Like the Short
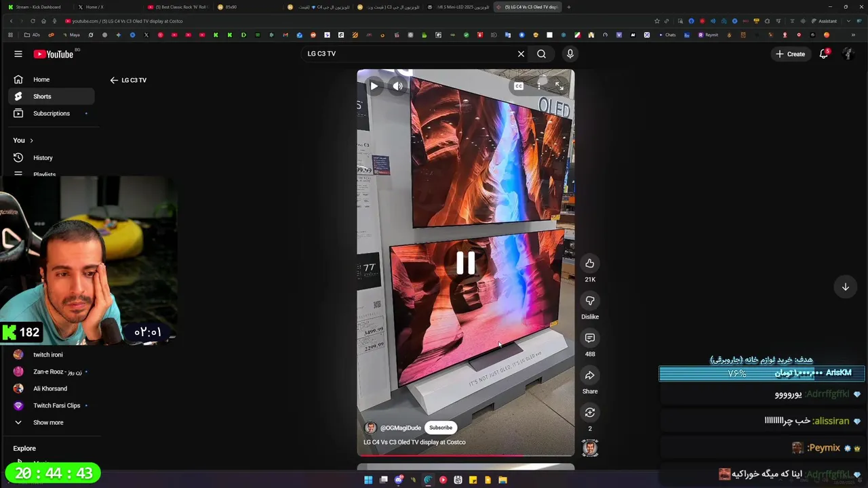The height and width of the screenshot is (488, 868). click(590, 264)
